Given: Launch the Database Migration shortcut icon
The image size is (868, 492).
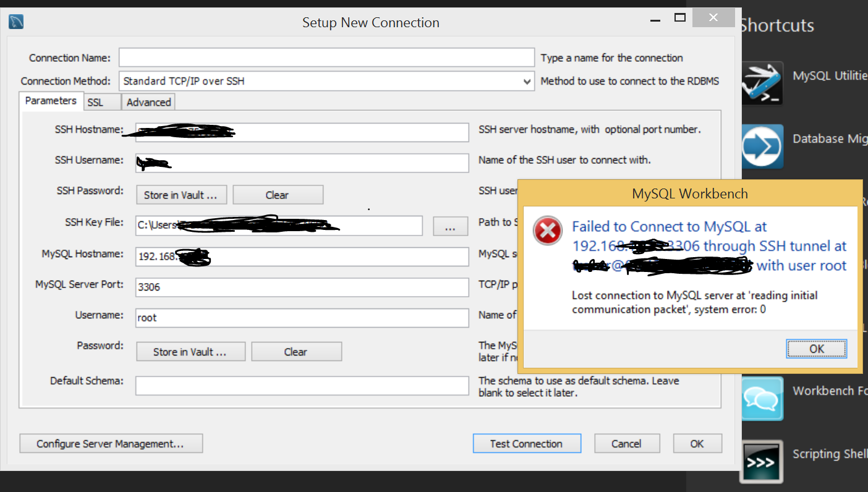Looking at the screenshot, I should (762, 147).
